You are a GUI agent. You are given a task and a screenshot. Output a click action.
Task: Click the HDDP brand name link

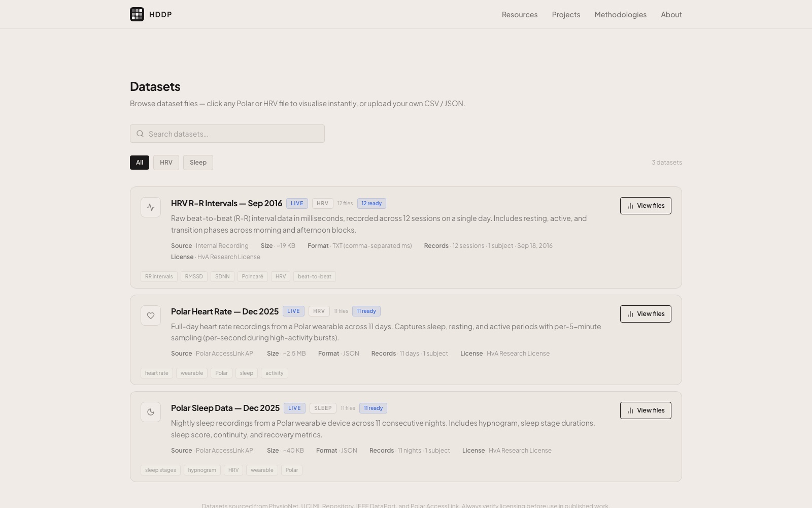click(x=160, y=15)
